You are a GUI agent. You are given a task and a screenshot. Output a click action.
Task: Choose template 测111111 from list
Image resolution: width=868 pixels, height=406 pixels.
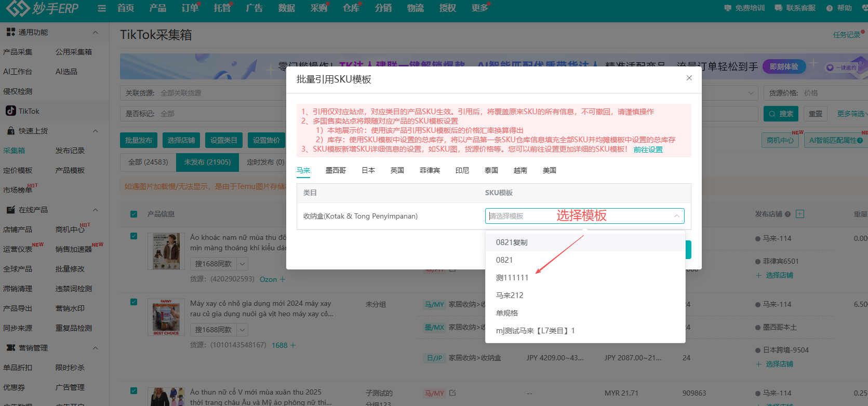585,278
